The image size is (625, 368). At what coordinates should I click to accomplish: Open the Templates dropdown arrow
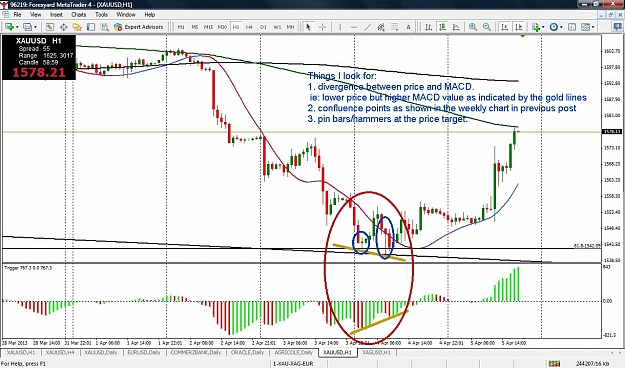(x=593, y=27)
